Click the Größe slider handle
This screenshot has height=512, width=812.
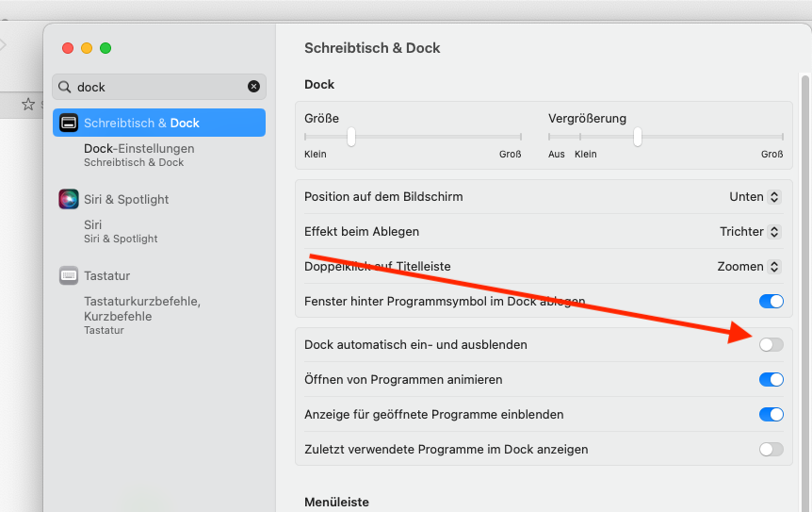coord(351,137)
